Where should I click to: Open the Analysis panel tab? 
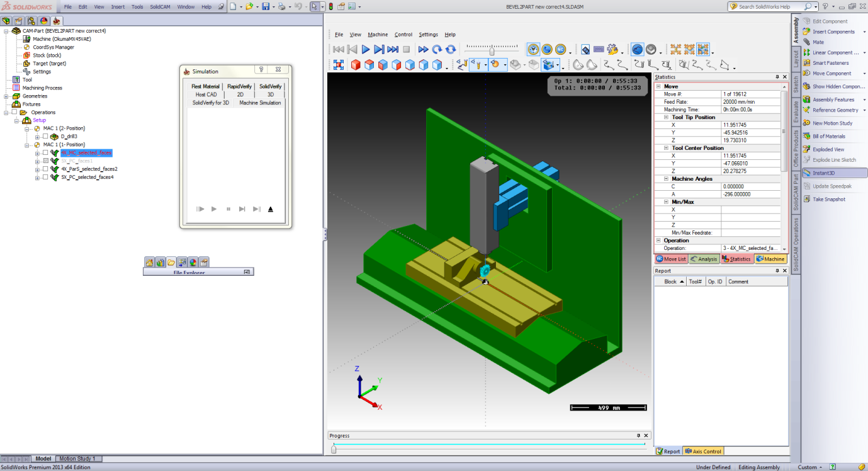pos(704,259)
